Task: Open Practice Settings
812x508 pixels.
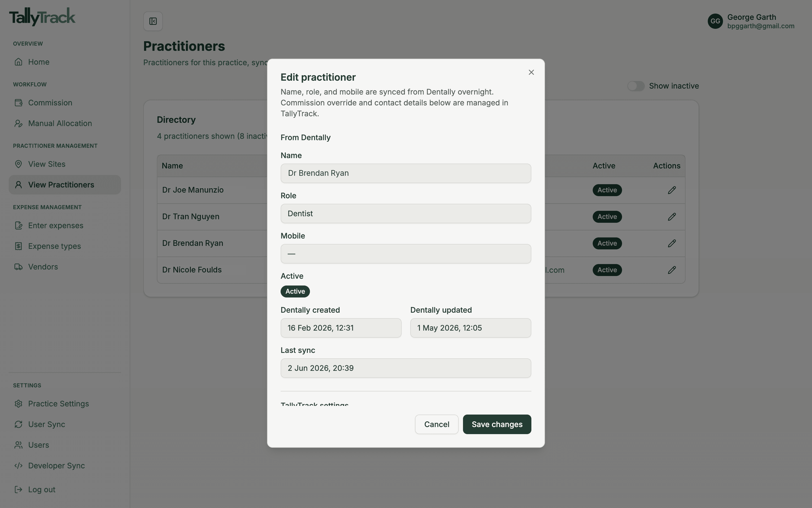Action: coord(65,403)
